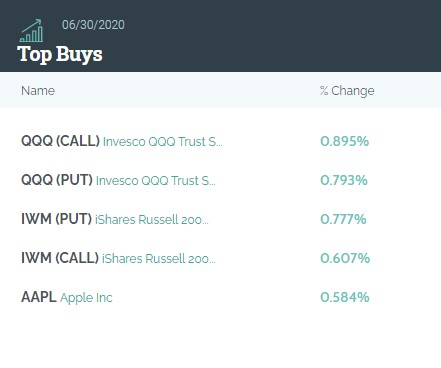Click Invesco QQQ Trust name in CALL row
Image resolution: width=441 pixels, height=368 pixels.
coord(163,142)
